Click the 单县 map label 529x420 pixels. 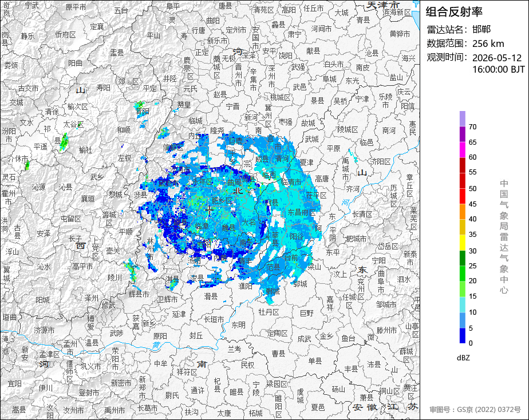click(x=315, y=361)
